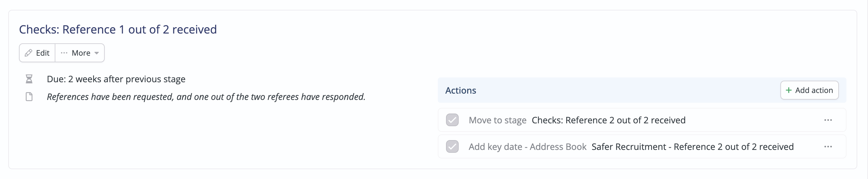This screenshot has height=179, width=868.
Task: Click the pencil icon on Edit button
Action: (29, 53)
